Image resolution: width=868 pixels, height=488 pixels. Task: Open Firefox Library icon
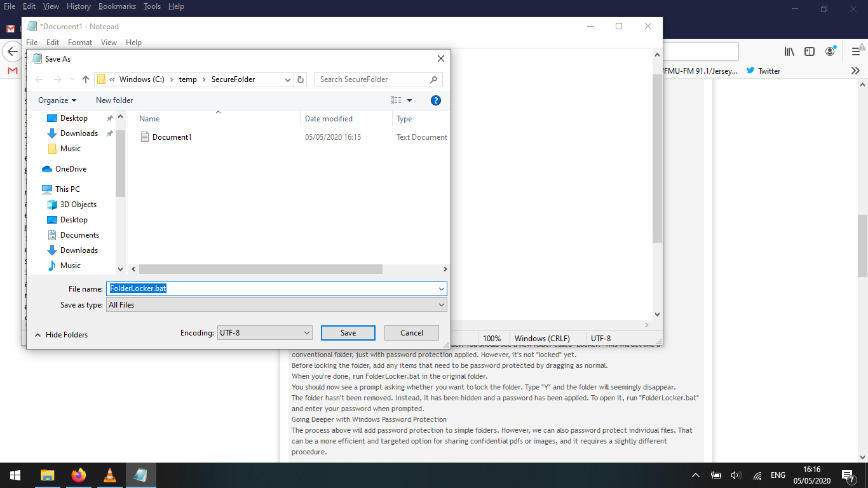pyautogui.click(x=789, y=51)
